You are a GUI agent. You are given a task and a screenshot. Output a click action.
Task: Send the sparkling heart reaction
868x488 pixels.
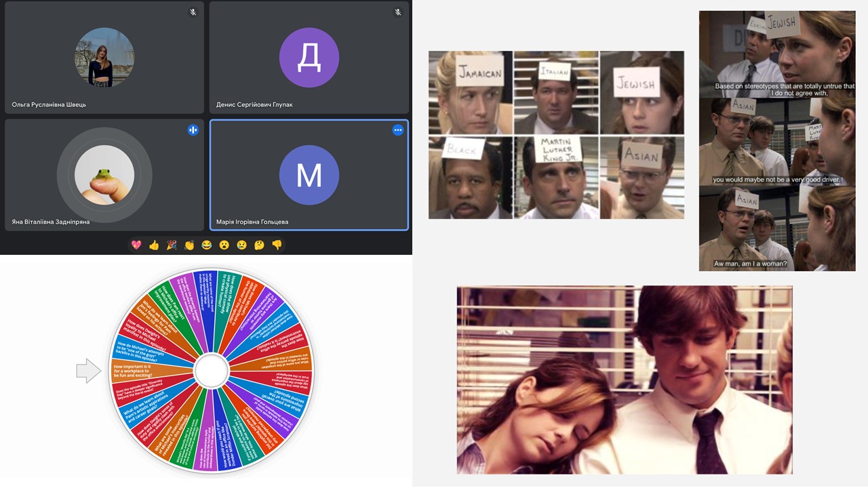pos(136,245)
